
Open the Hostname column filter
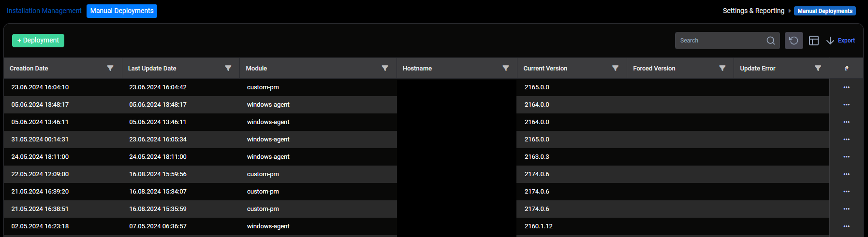pyautogui.click(x=506, y=68)
